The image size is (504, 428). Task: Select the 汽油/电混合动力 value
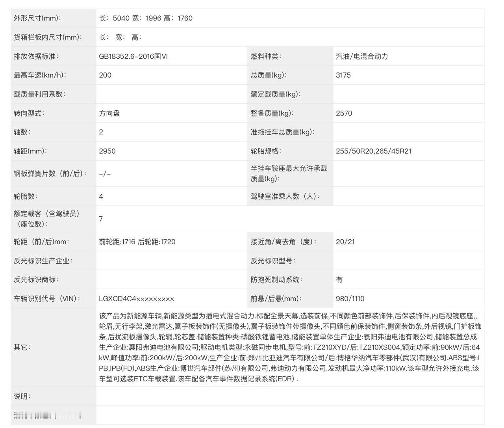click(x=362, y=56)
